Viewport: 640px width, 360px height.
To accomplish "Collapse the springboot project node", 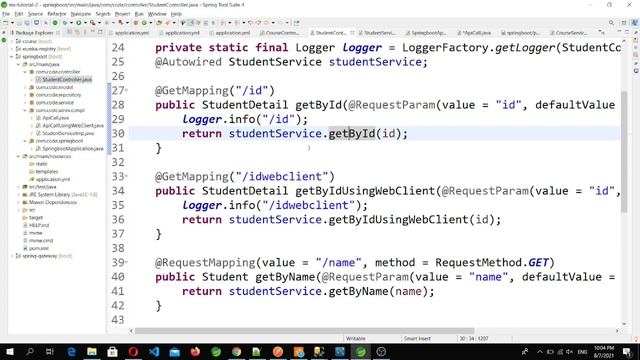I will coord(12,57).
